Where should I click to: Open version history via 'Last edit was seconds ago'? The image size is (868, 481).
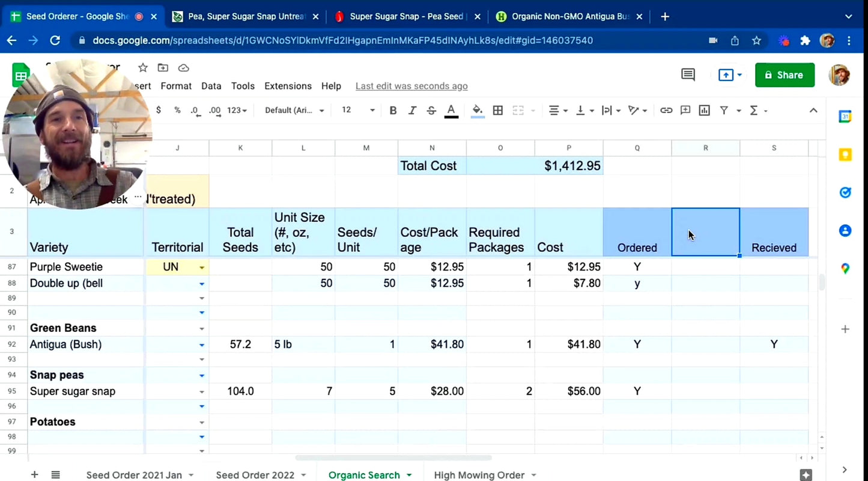(x=411, y=85)
